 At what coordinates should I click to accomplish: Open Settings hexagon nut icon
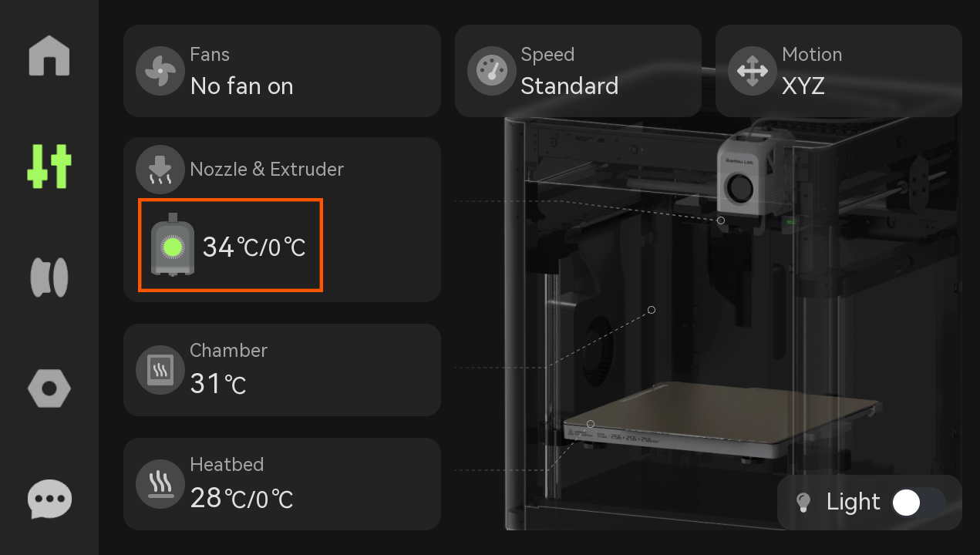pos(49,388)
